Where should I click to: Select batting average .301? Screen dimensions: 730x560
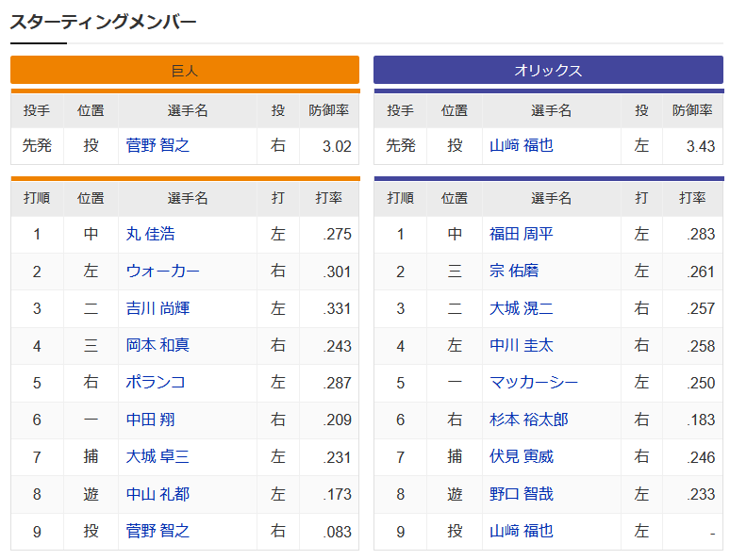337,272
